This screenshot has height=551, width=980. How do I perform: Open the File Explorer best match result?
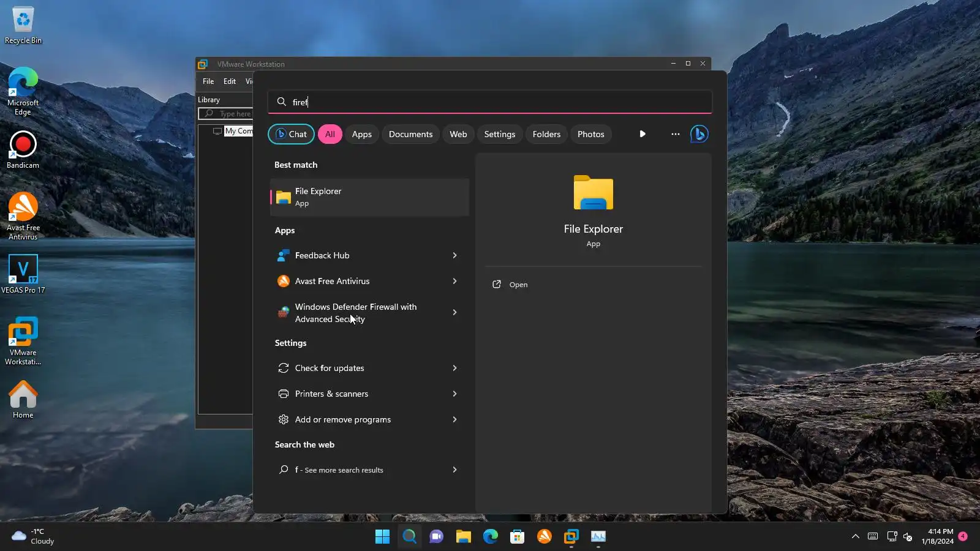tap(369, 197)
